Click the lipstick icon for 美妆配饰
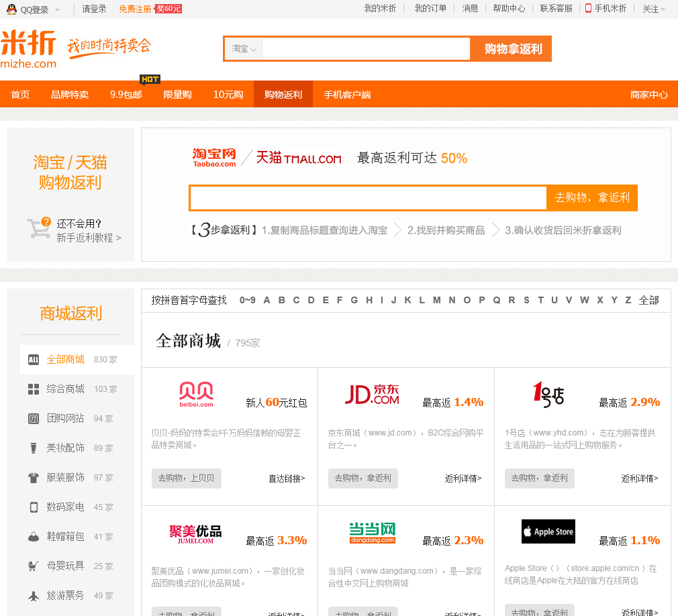This screenshot has width=678, height=616. click(x=34, y=448)
